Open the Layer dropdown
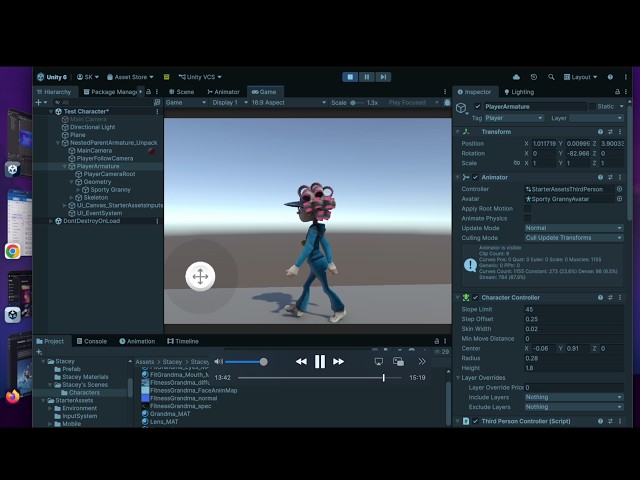The width and height of the screenshot is (640, 480). [596, 118]
